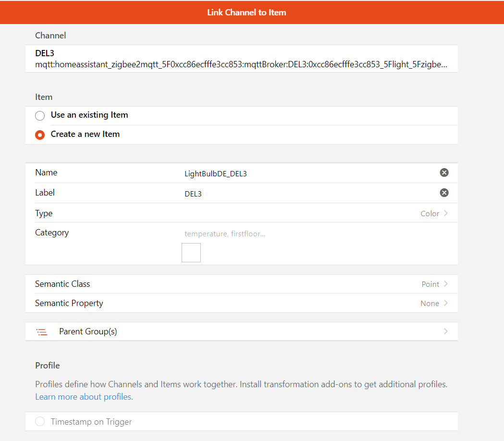Click the Parent Group(s) label text
Image resolution: width=504 pixels, height=441 pixels.
(88, 331)
